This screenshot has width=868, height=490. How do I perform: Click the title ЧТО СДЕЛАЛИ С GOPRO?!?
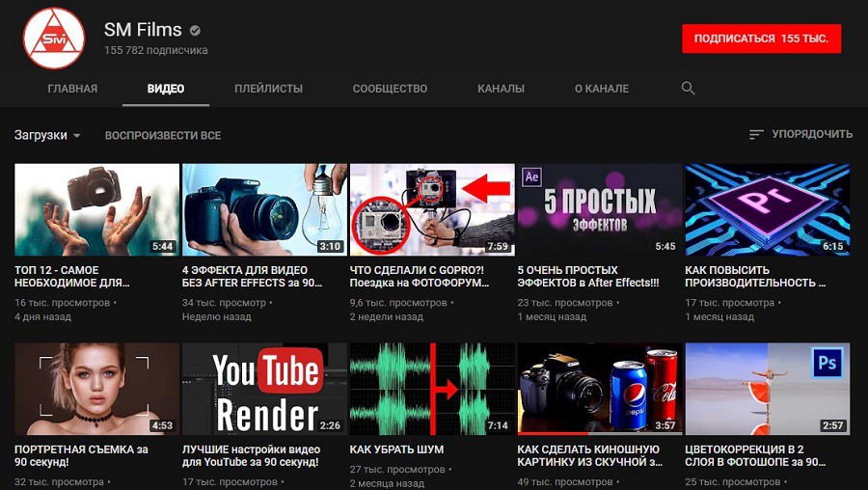click(420, 276)
